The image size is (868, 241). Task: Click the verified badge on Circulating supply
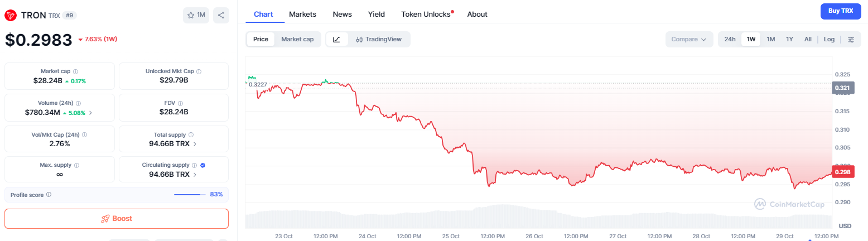pos(202,165)
